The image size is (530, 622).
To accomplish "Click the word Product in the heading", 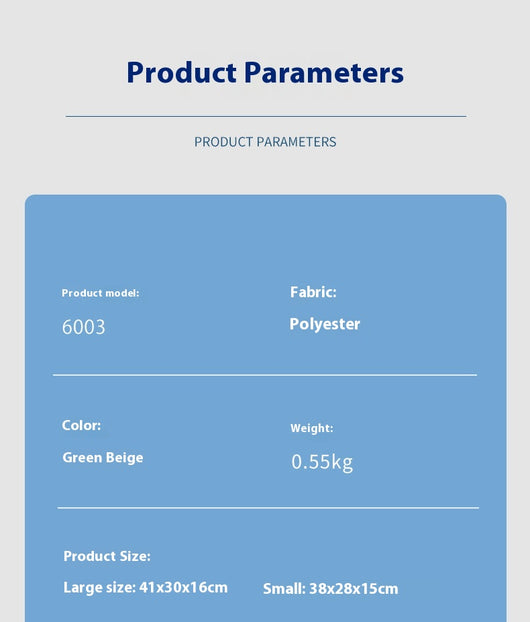I will click(x=182, y=73).
